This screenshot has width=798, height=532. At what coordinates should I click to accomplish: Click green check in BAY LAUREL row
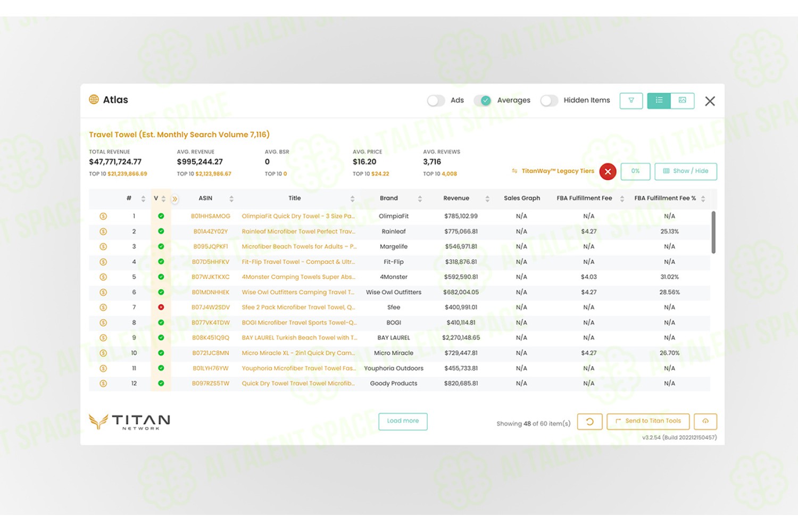(x=161, y=338)
